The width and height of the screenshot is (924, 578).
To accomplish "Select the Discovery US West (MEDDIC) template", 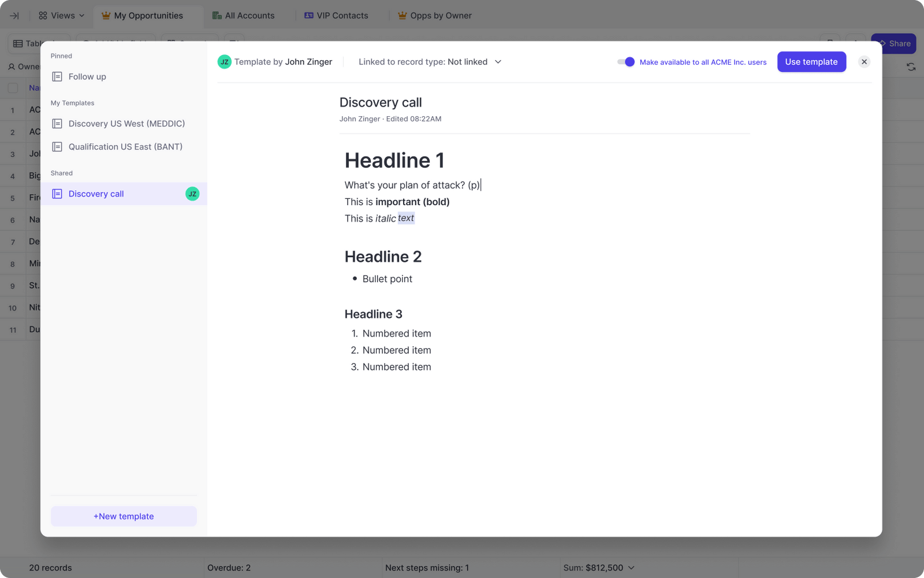I will 126,123.
